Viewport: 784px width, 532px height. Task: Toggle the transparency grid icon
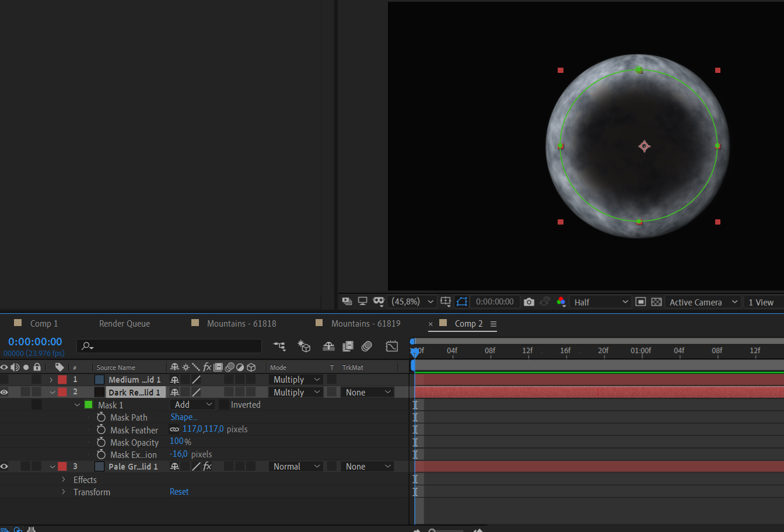[x=656, y=302]
